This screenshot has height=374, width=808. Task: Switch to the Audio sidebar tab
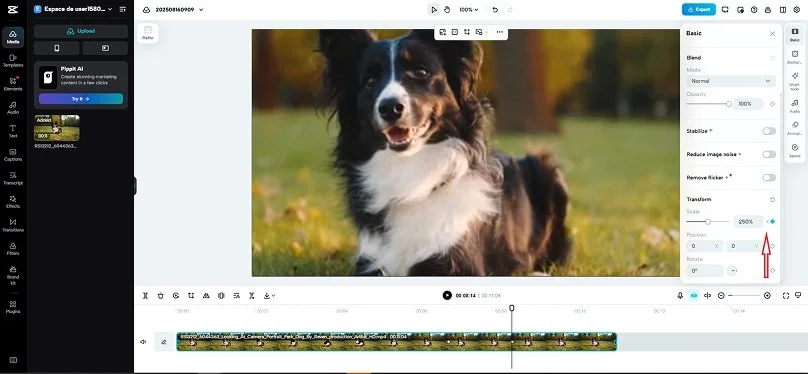(x=13, y=107)
